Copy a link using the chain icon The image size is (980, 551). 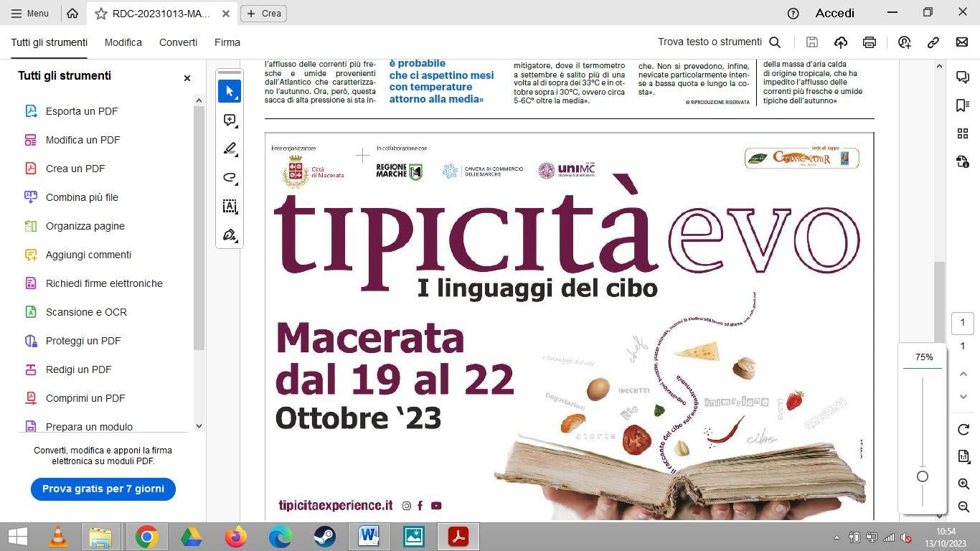point(933,42)
